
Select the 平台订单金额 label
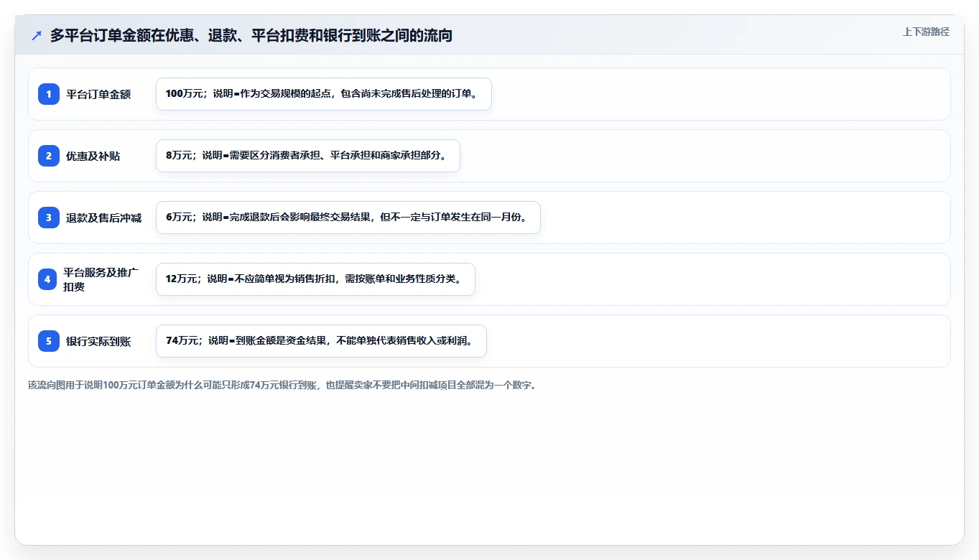pyautogui.click(x=98, y=94)
